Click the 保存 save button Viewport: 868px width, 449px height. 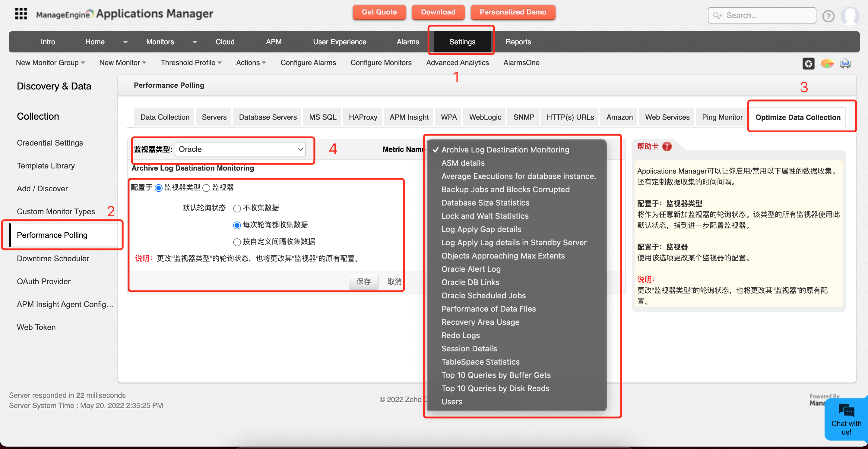point(363,281)
